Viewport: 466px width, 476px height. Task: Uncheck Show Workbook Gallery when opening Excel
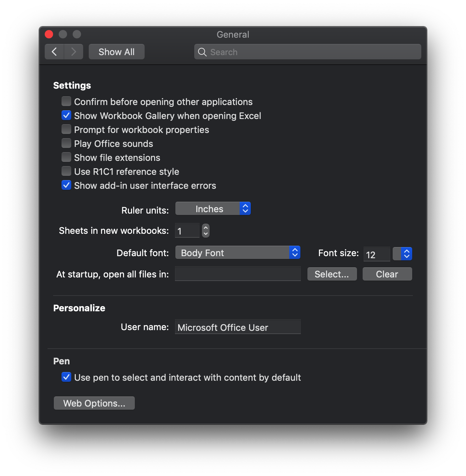pyautogui.click(x=66, y=115)
